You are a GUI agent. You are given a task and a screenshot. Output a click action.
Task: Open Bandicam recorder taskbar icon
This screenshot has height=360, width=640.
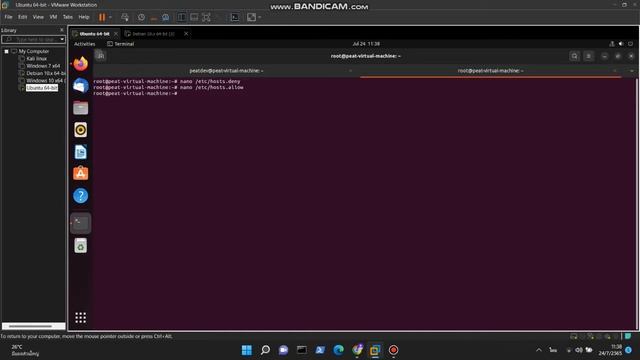click(393, 350)
